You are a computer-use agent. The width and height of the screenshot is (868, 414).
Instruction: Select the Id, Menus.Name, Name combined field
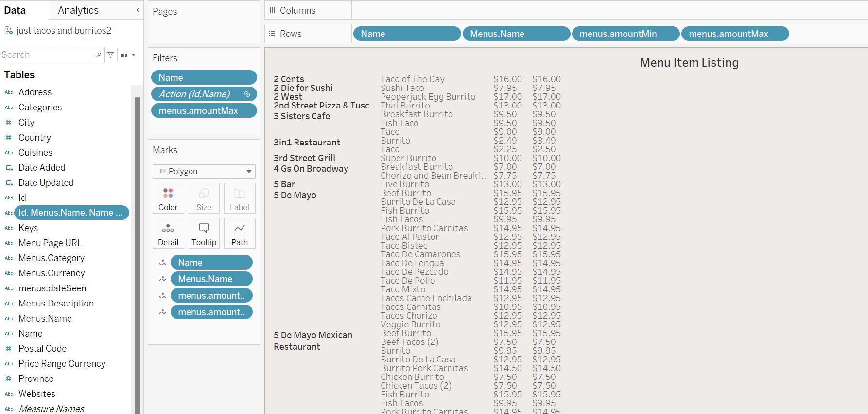[x=71, y=213]
